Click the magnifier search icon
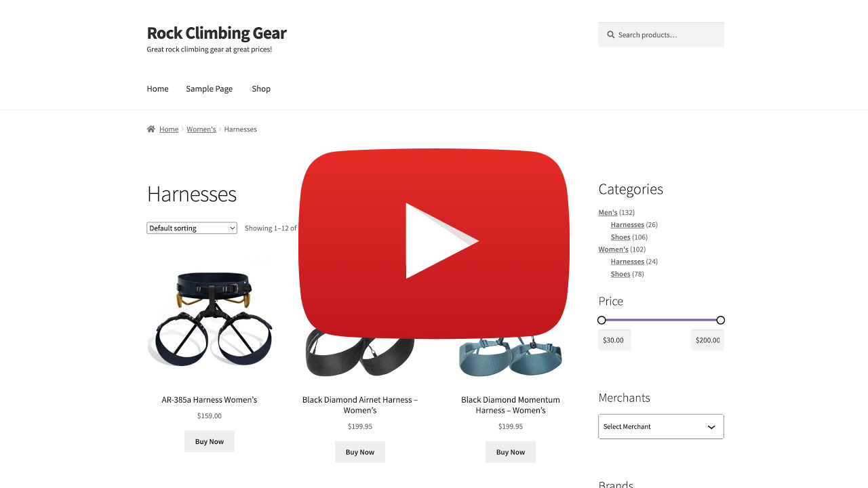The image size is (868, 488). click(611, 35)
